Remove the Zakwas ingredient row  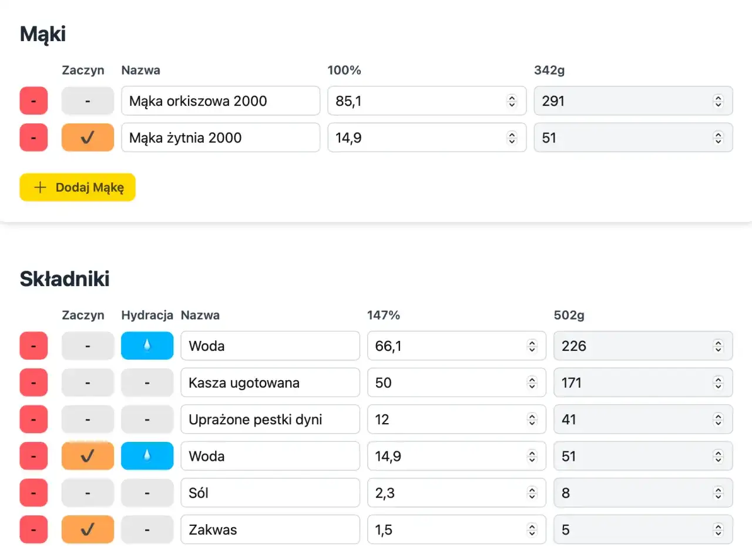33,529
